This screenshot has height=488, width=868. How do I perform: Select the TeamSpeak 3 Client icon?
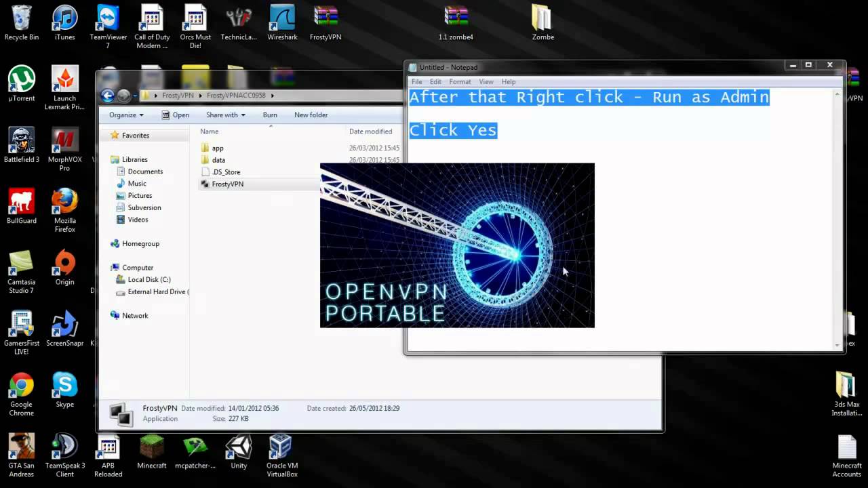click(65, 455)
